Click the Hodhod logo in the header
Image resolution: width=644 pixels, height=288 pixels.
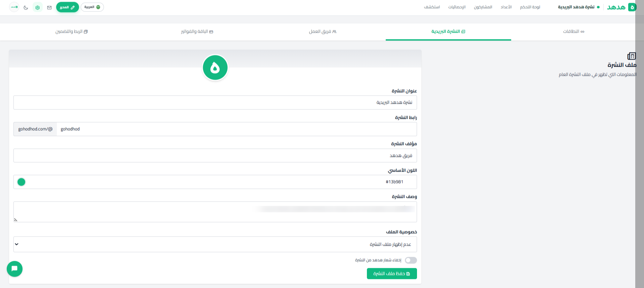[x=621, y=7]
